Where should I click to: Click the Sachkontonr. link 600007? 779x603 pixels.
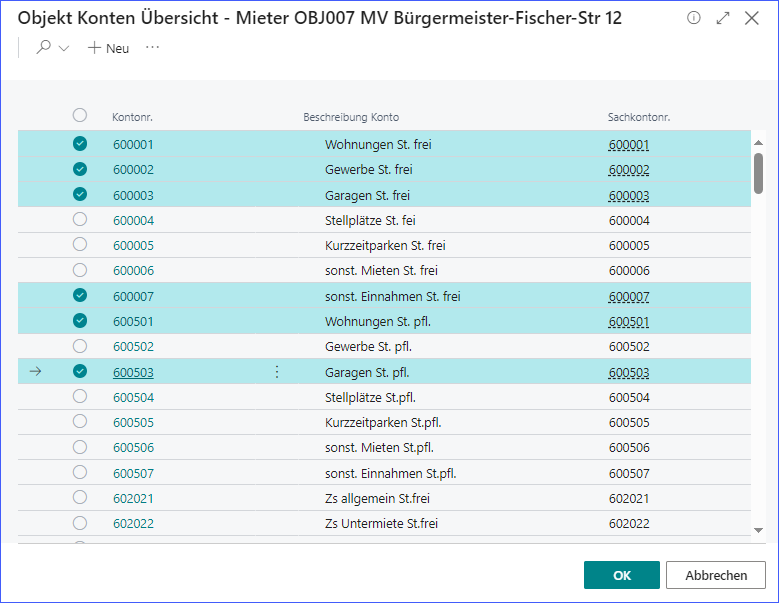coord(628,297)
